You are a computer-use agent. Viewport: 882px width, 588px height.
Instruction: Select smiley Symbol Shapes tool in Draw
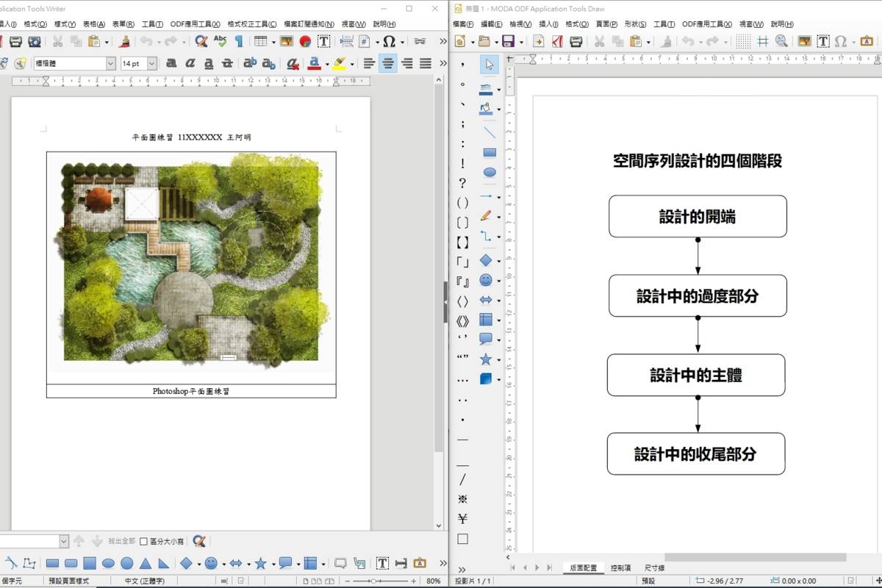486,280
